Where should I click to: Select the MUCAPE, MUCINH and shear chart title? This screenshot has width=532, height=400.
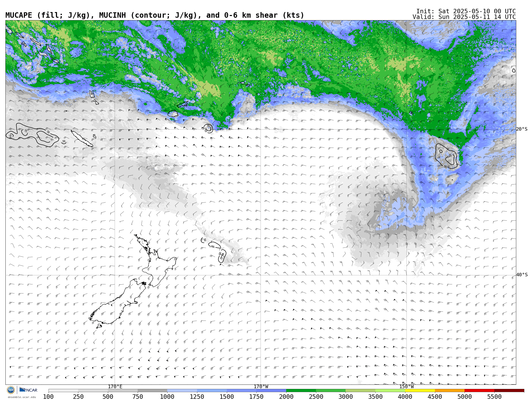155,15
